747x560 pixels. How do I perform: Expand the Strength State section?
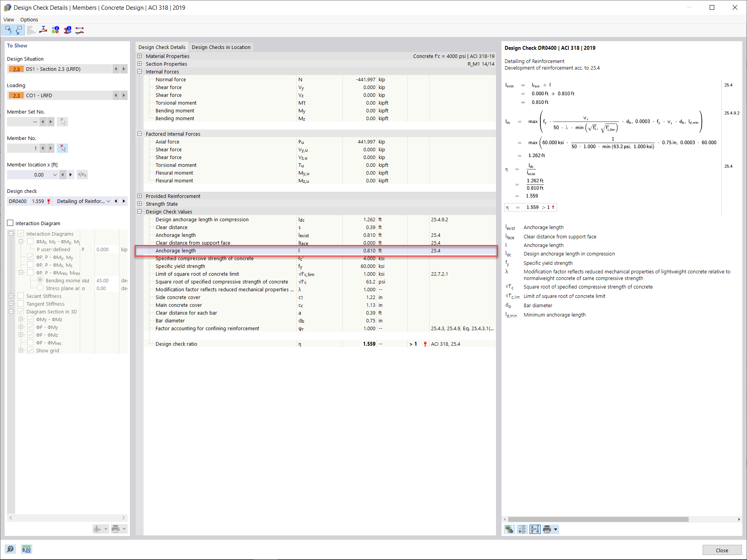point(140,203)
